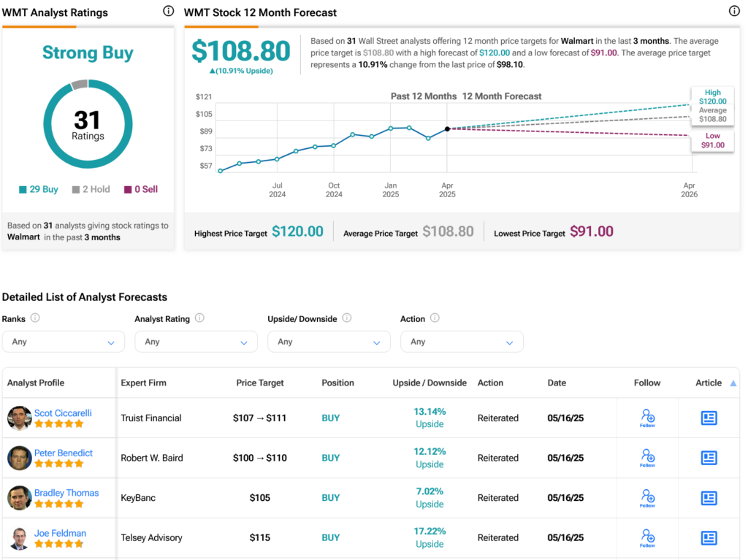Screen dimensions: 748x560
Task: Click the "$100 → $110" price target cell
Action: pyautogui.click(x=260, y=458)
